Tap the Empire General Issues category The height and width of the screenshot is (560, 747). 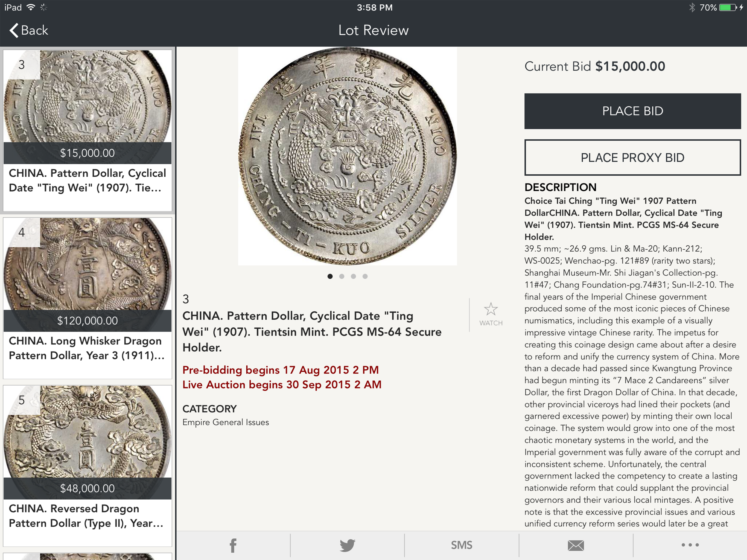click(x=226, y=422)
